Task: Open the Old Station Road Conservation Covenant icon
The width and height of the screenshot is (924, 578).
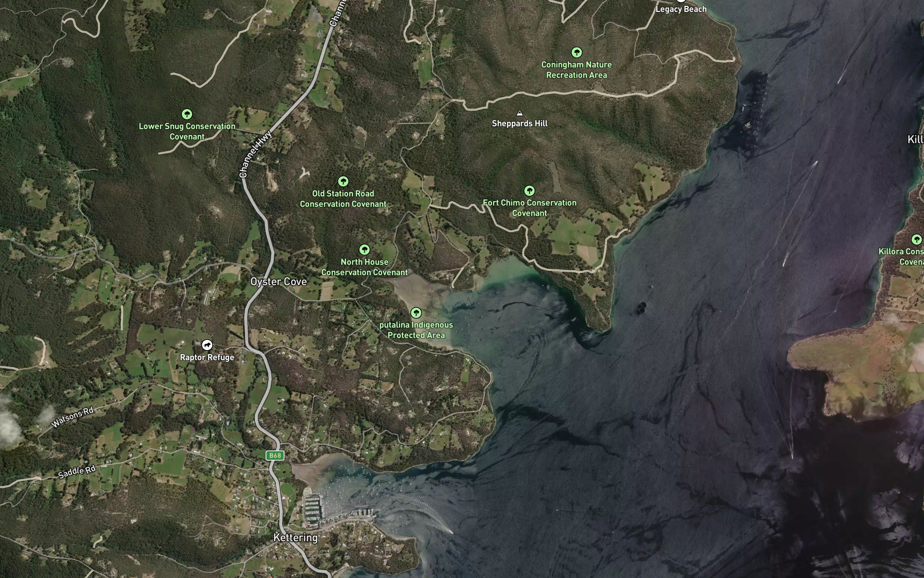Action: click(x=343, y=181)
